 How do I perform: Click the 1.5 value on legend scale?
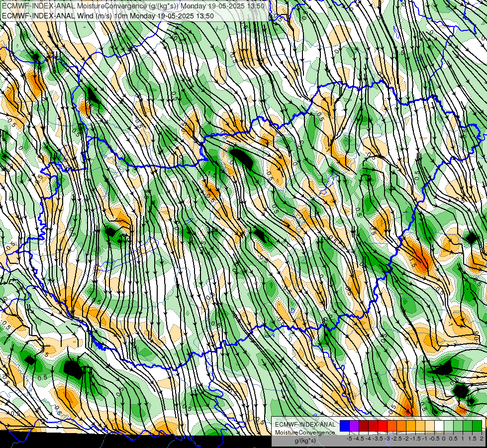(472, 439)
